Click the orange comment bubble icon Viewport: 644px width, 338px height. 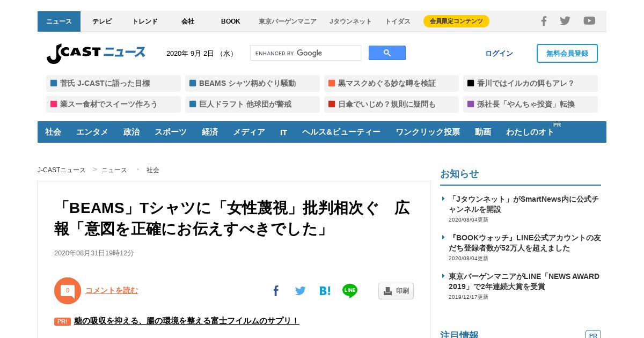[x=68, y=291]
